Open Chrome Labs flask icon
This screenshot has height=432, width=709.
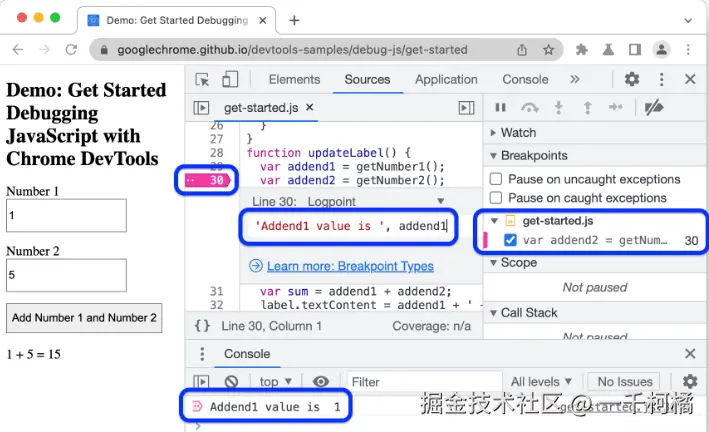tap(608, 49)
